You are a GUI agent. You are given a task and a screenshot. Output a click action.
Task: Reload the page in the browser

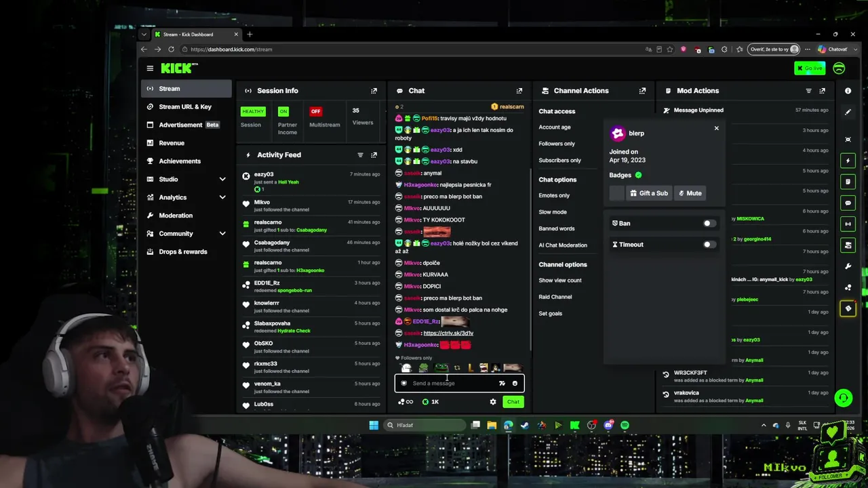[x=171, y=49]
